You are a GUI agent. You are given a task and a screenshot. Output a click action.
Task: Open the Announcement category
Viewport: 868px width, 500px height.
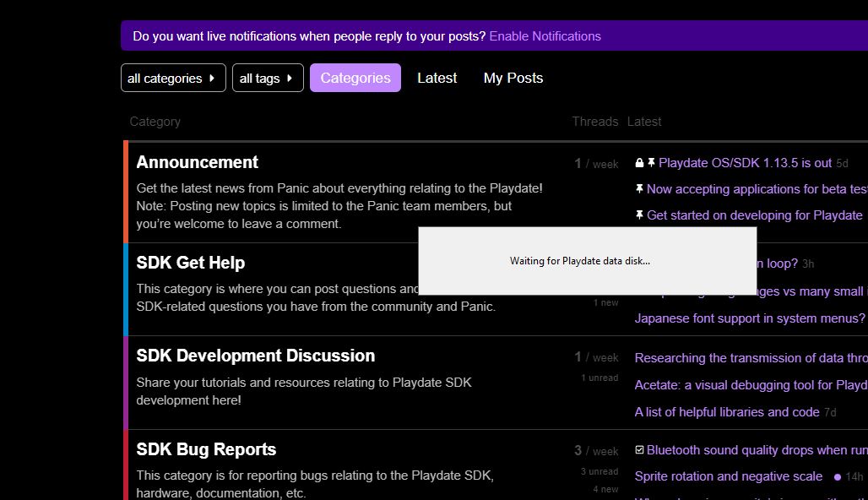tap(197, 162)
